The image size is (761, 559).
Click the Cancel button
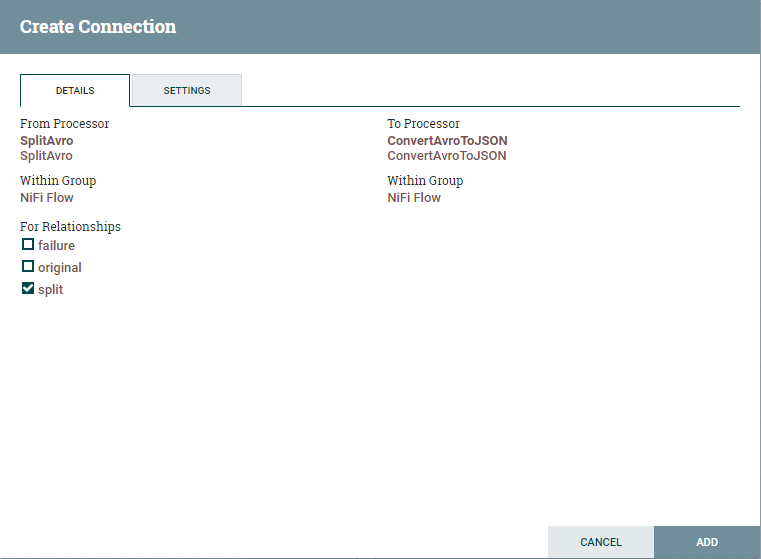601,542
